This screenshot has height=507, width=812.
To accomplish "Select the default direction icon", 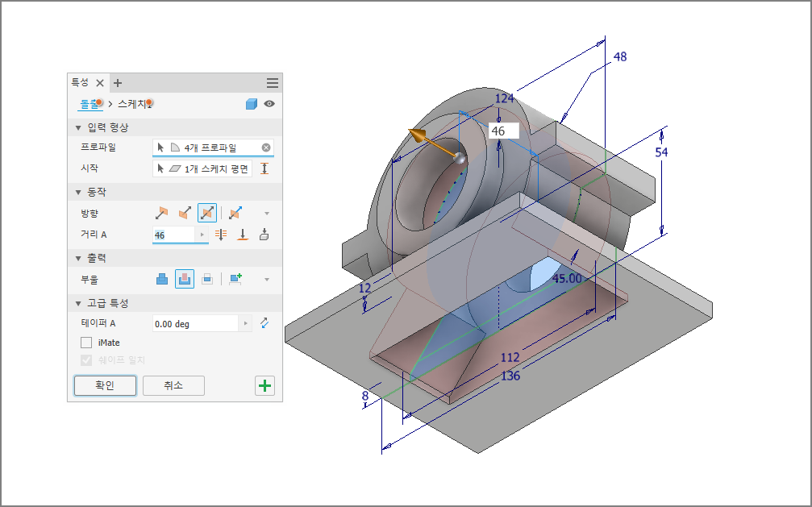I will tap(161, 213).
